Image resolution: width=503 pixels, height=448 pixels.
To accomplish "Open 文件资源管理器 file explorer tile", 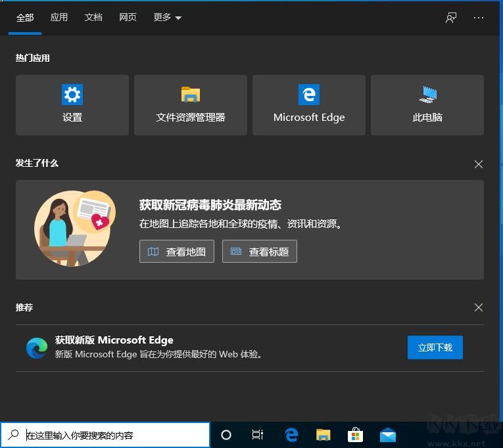I will tap(191, 105).
